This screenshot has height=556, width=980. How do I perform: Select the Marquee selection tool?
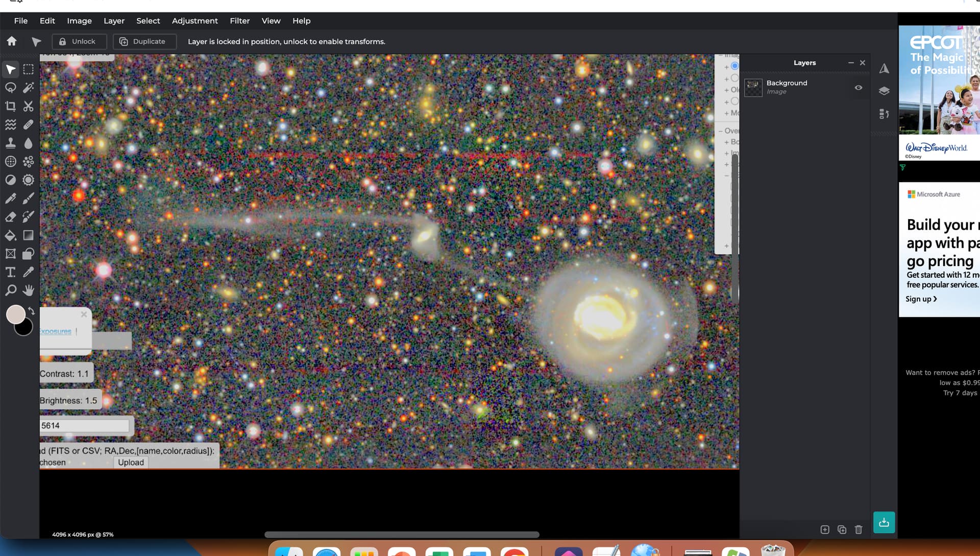[x=29, y=69]
